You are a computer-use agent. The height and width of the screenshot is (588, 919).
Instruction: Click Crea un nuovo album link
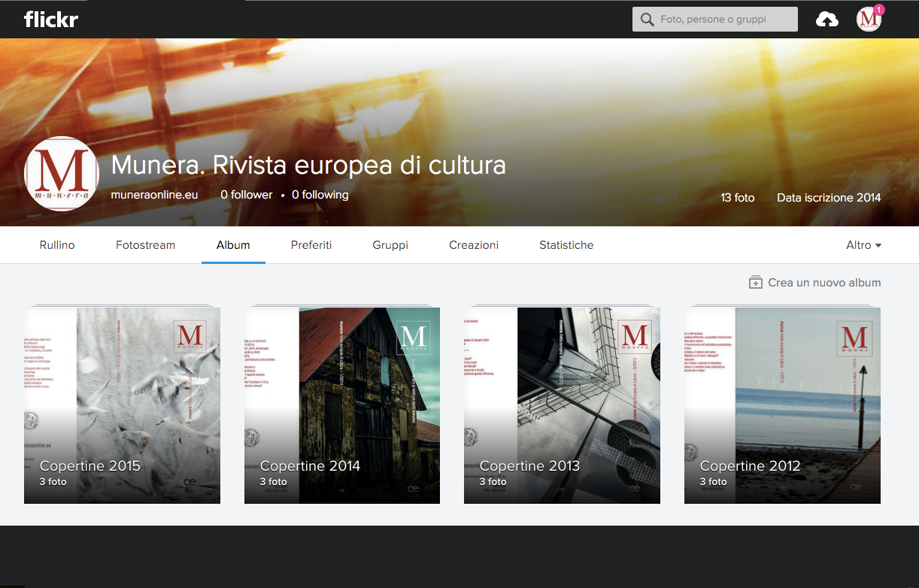coord(823,283)
